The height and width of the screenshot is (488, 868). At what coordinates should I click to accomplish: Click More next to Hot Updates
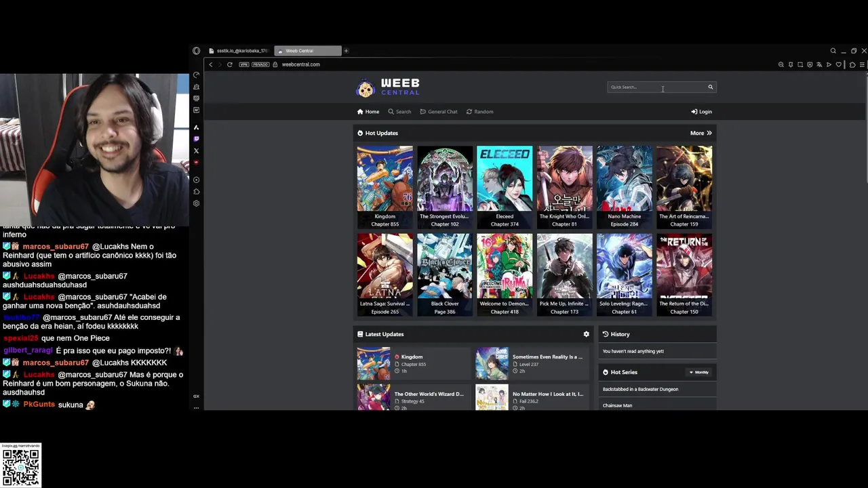tap(701, 133)
